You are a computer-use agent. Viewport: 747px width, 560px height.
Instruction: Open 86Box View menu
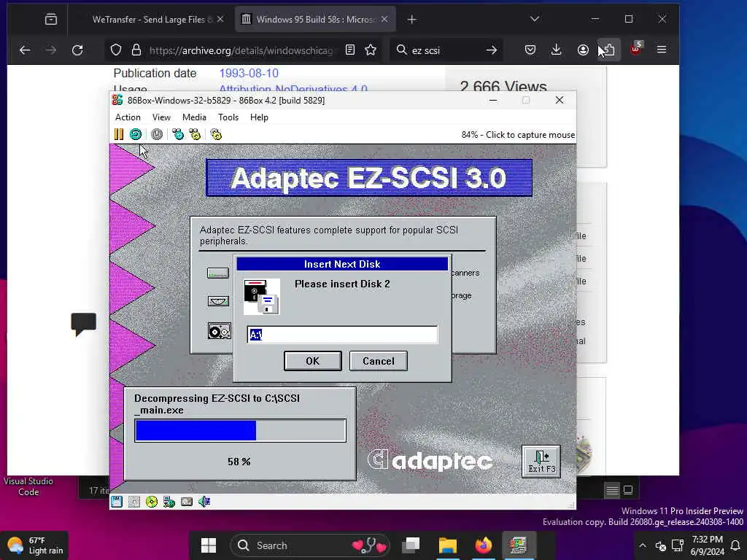coord(161,117)
